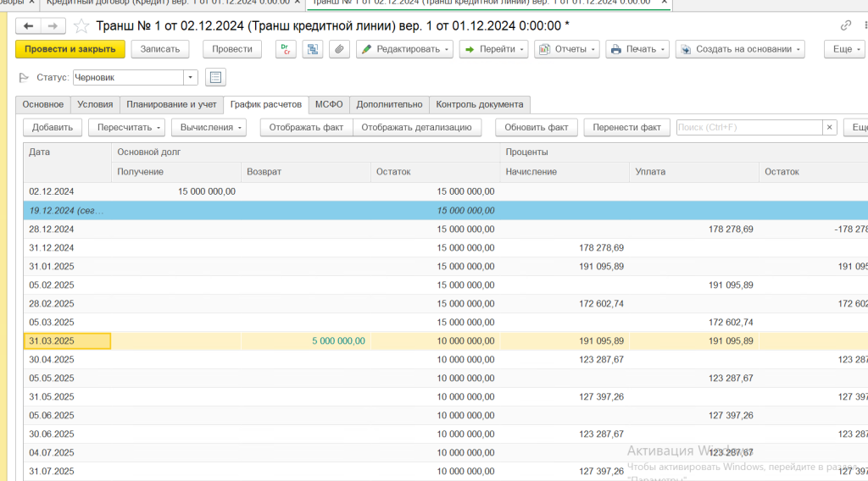Screen dimensions: 868x481
Task: Close the Кредитный договор tab
Action: tap(298, 3)
